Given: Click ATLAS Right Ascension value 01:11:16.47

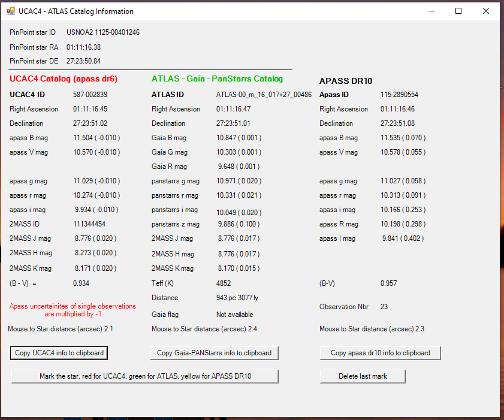Looking at the screenshot, I should (x=233, y=109).
